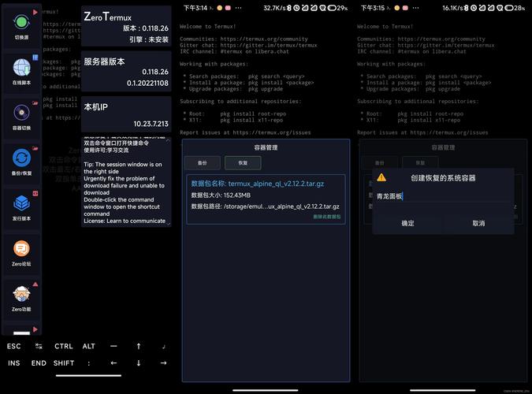Toggle the SHIFT modifier key
Screen dimensions: 532x394
coord(64,363)
